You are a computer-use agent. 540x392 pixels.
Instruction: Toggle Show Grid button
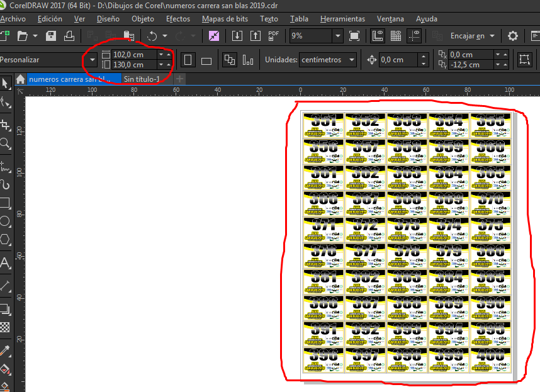396,36
